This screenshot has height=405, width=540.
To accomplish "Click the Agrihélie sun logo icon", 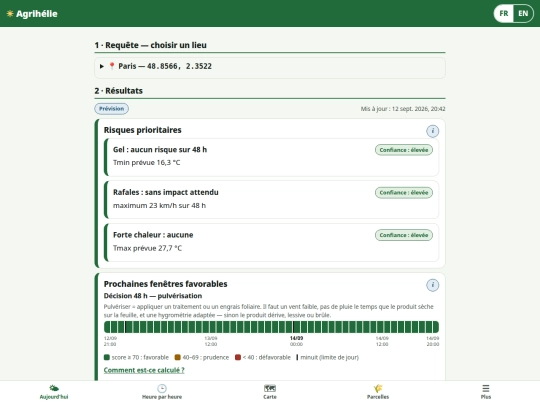I will coord(10,13).
